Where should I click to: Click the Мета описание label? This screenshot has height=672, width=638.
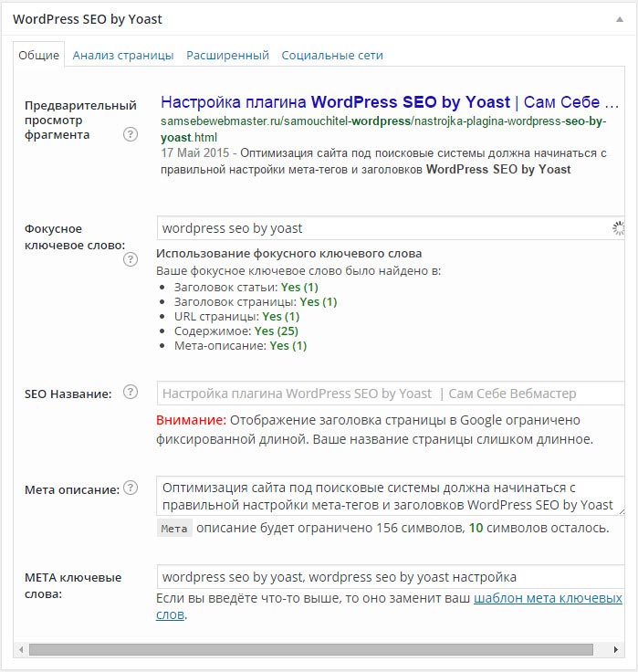pos(72,489)
